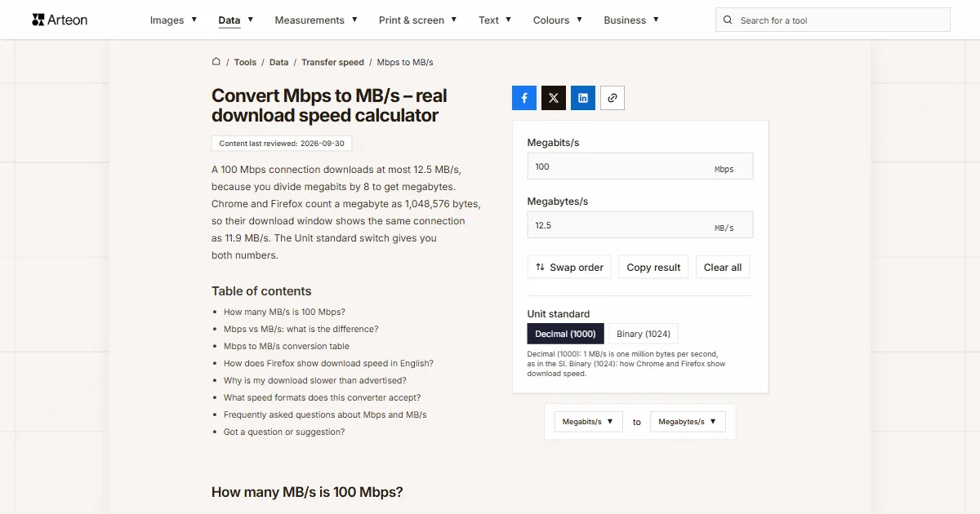Jump to Mbps to MB/s conversion table

[287, 346]
